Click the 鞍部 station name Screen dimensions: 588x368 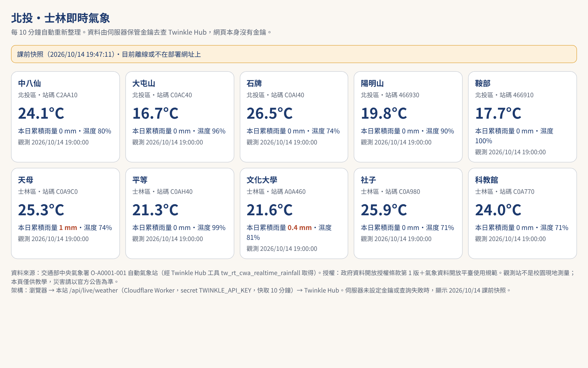tap(483, 83)
